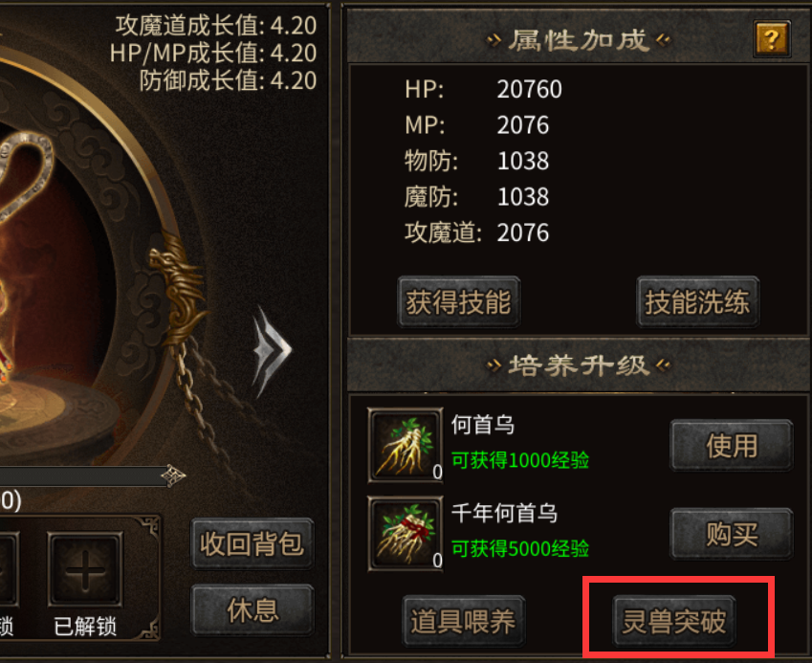Image resolution: width=812 pixels, height=663 pixels.
Task: Click the silver next-pet arrow
Action: point(272,351)
